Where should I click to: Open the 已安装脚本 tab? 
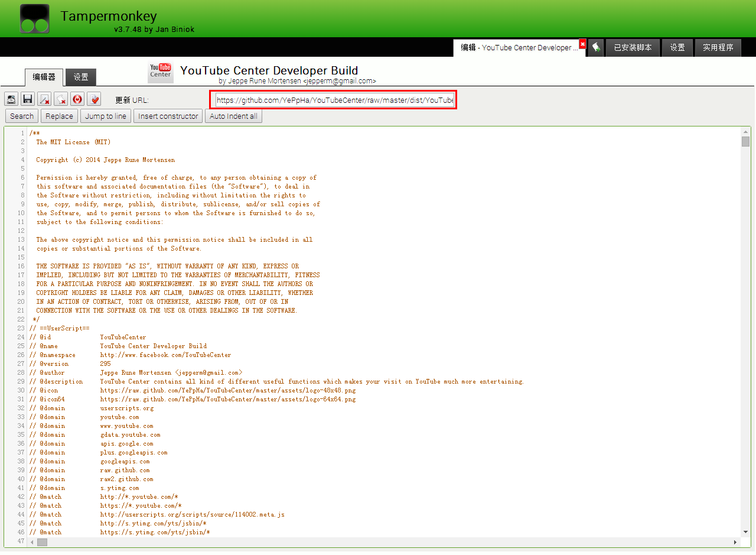point(633,47)
